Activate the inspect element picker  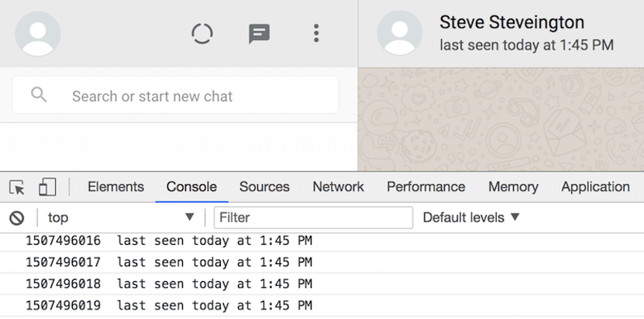click(17, 187)
